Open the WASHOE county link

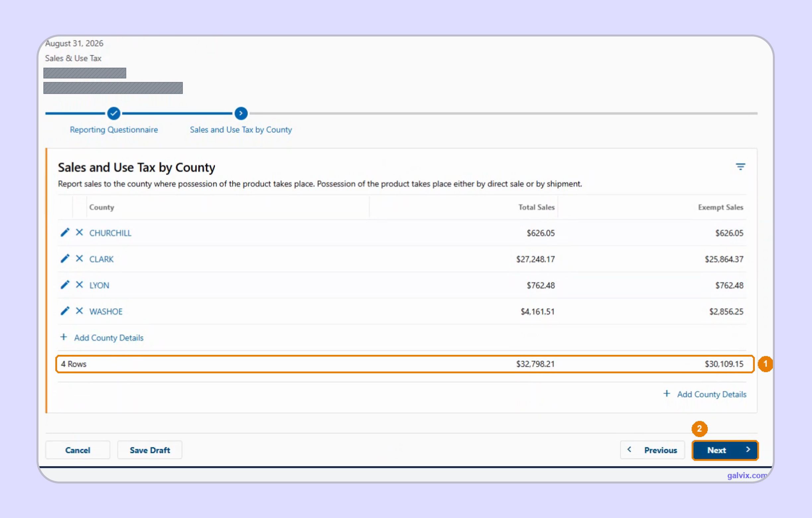(106, 312)
